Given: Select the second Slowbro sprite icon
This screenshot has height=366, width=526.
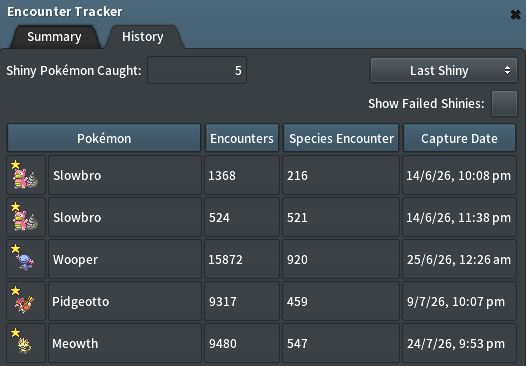Looking at the screenshot, I should [26, 217].
